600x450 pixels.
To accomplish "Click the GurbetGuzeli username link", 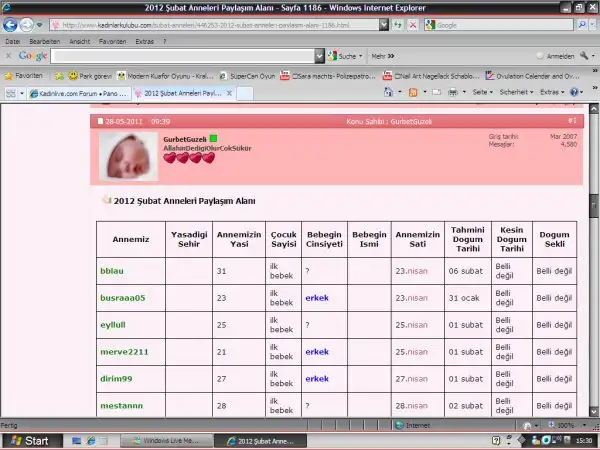I will pos(184,137).
